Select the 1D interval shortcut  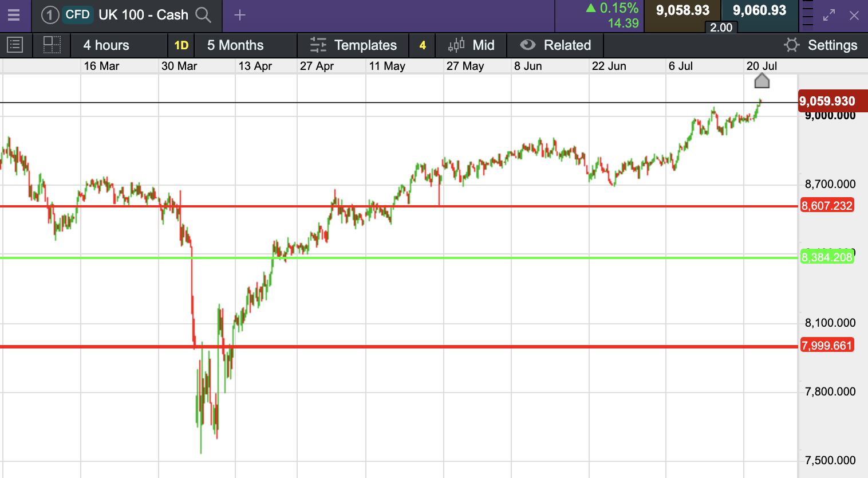point(182,45)
